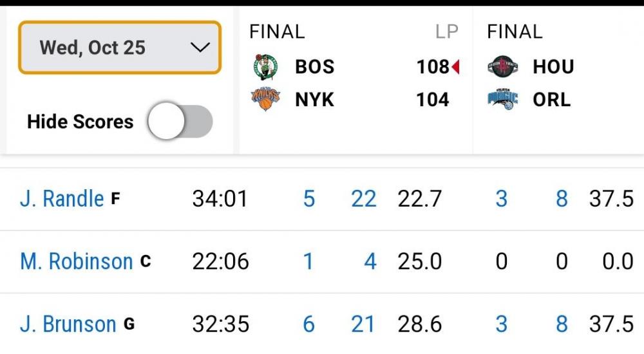Click the Orlando Magic team logo
This screenshot has height=354, width=644.
pyautogui.click(x=503, y=100)
